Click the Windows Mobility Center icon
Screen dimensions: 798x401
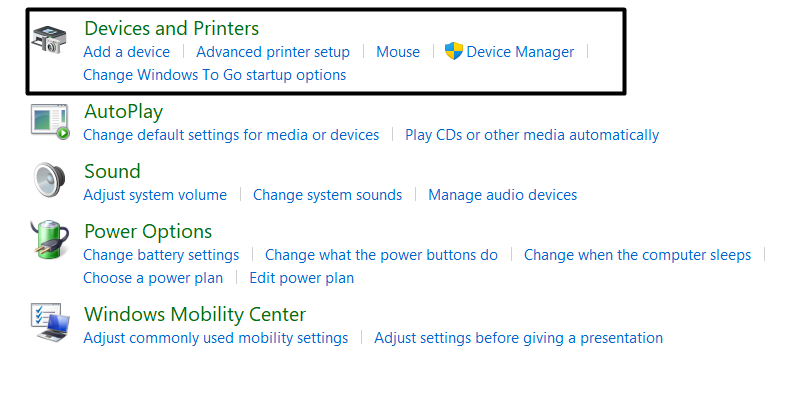49,323
